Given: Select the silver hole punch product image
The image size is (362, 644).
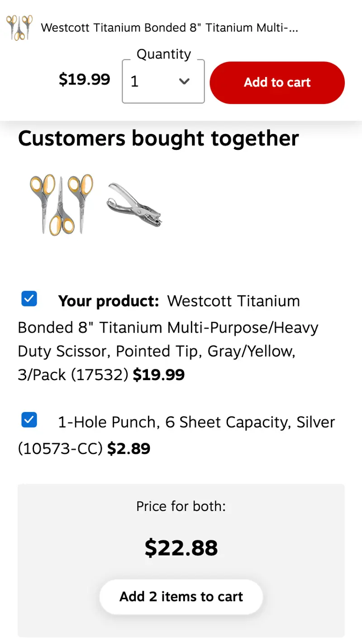Looking at the screenshot, I should pos(134,205).
